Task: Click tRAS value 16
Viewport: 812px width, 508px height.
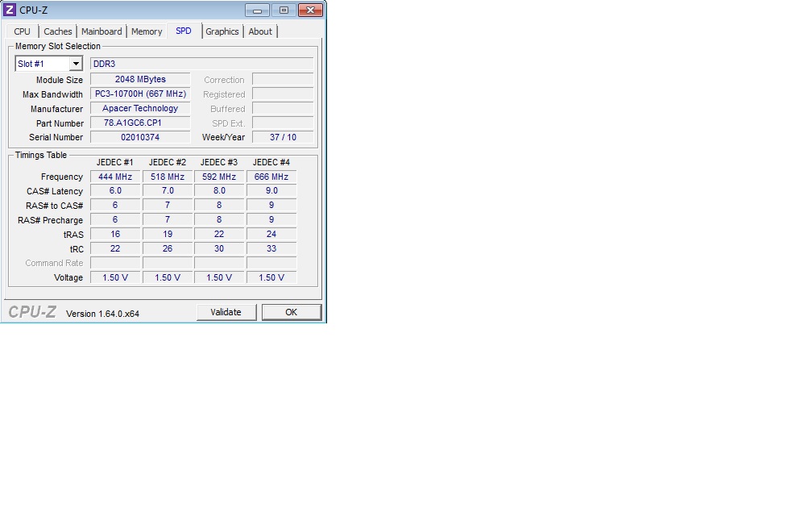Action: coord(115,235)
